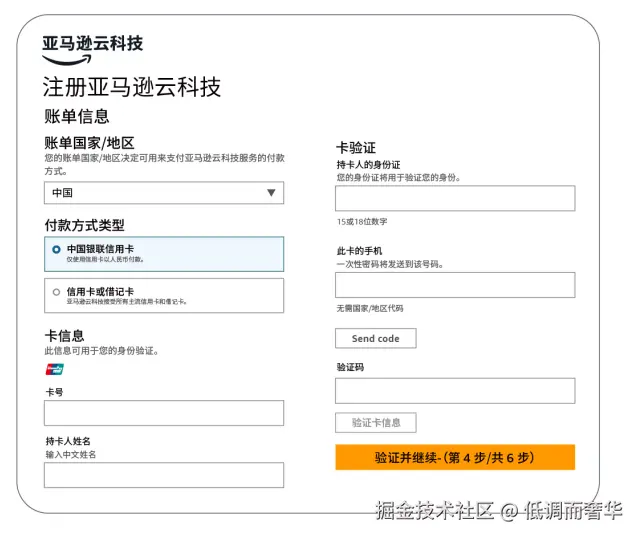Click the UnionPay card logo icon
This screenshot has height=538, width=639.
click(55, 369)
